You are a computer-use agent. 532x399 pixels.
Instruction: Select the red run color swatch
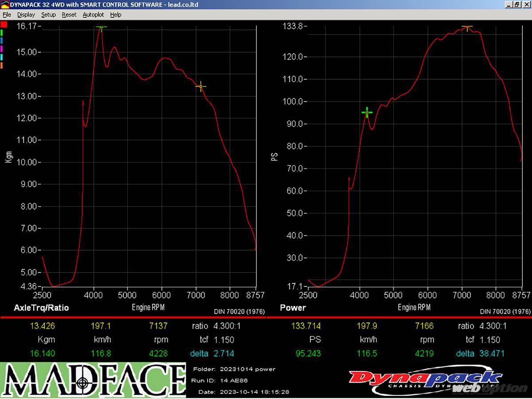pos(4,24)
